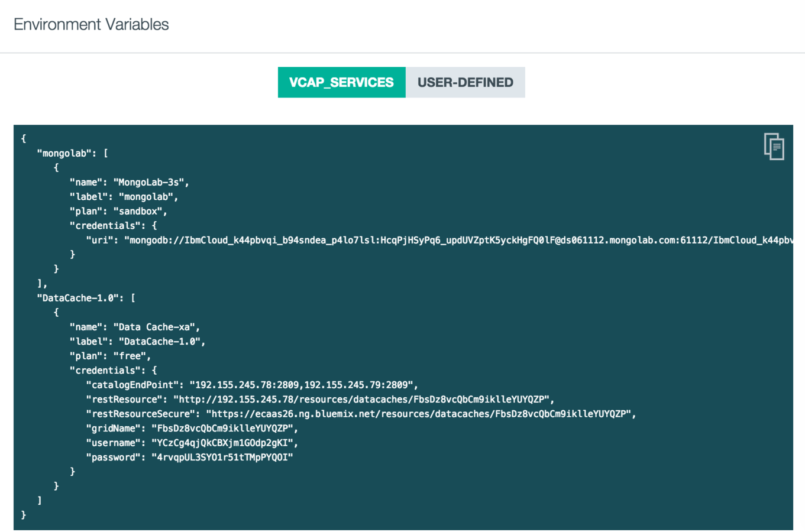
Task: Click the DataCache "credentials": { line
Action: [113, 371]
